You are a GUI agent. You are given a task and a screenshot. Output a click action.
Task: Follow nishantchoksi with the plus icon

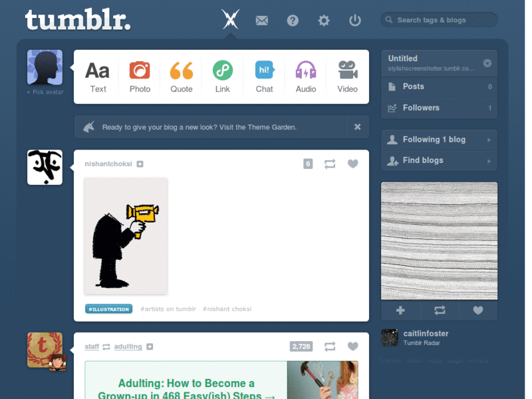(x=140, y=164)
